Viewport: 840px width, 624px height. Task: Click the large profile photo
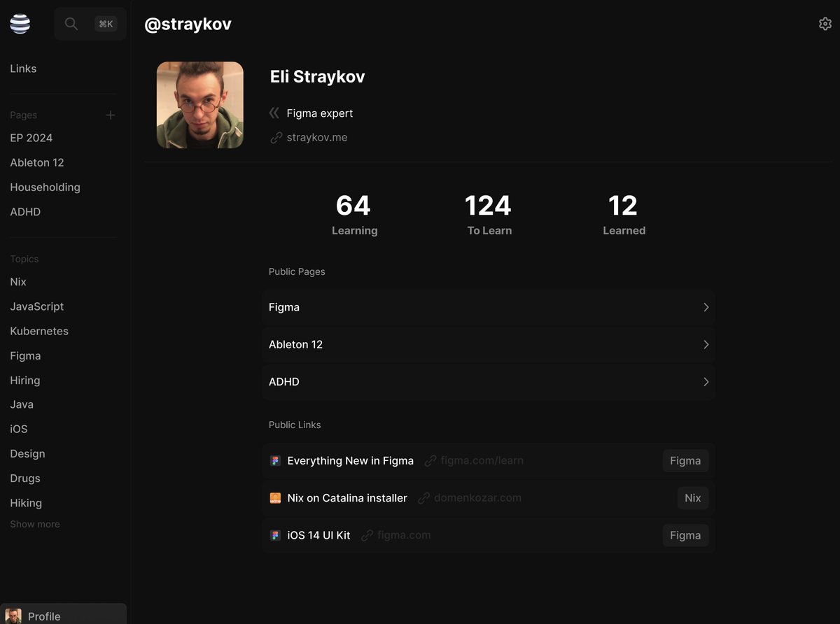(x=200, y=105)
